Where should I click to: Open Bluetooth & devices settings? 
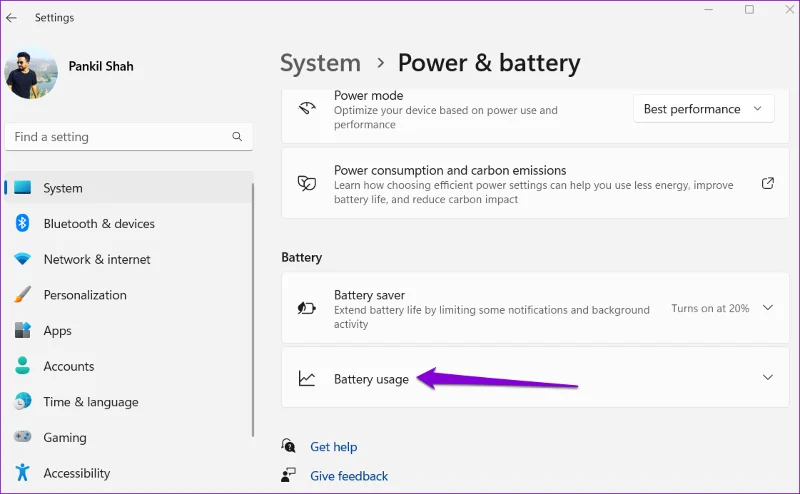pyautogui.click(x=129, y=224)
